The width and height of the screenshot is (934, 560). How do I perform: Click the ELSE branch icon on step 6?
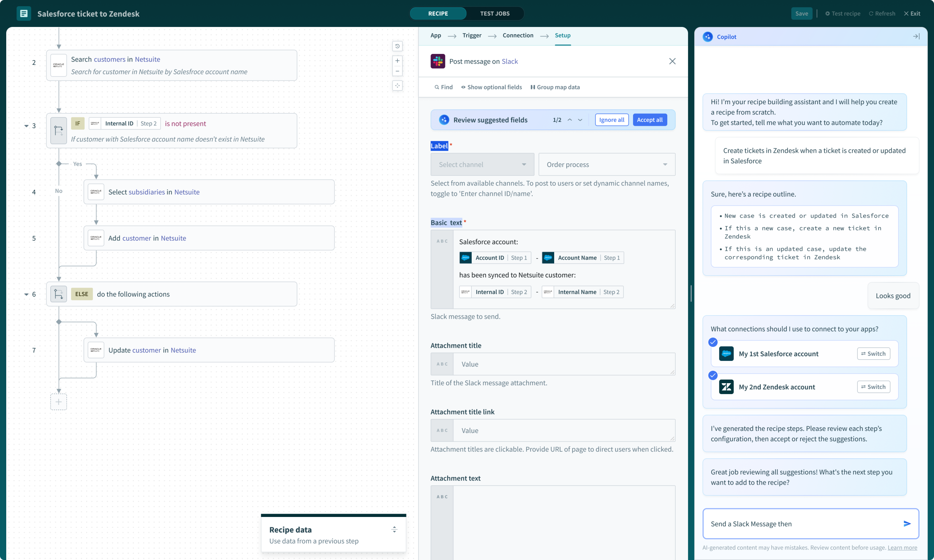58,294
